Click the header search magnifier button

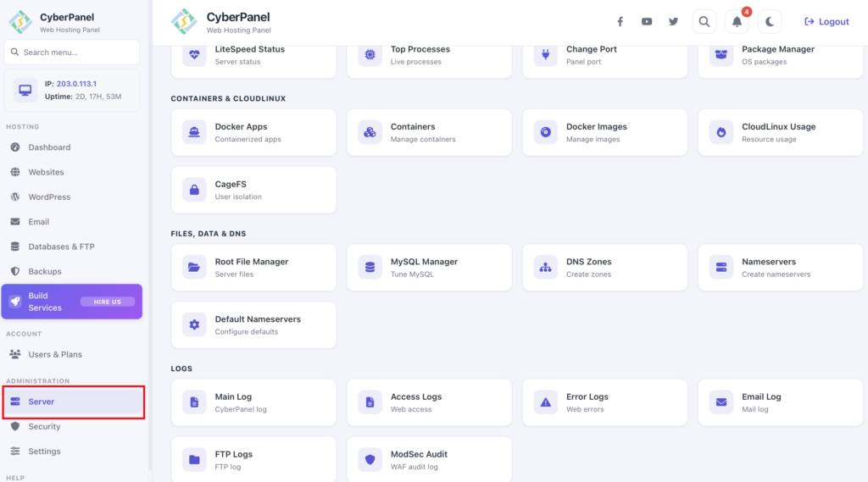point(704,21)
